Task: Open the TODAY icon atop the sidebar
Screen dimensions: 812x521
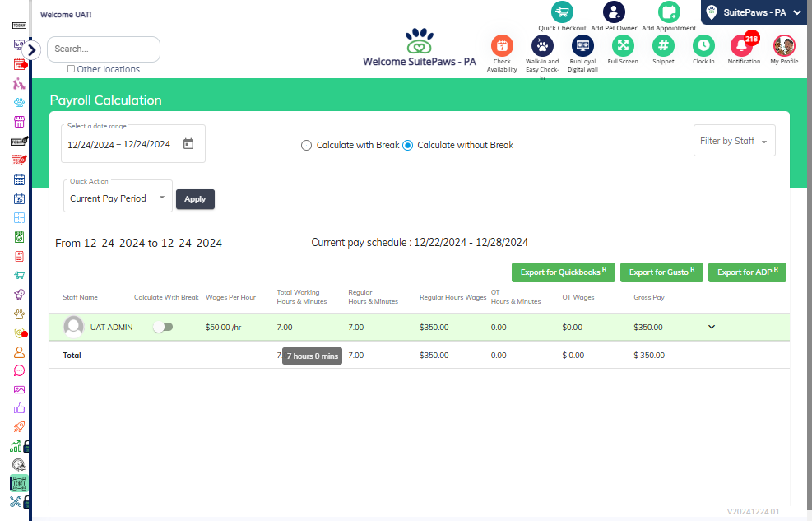Action: click(x=19, y=26)
